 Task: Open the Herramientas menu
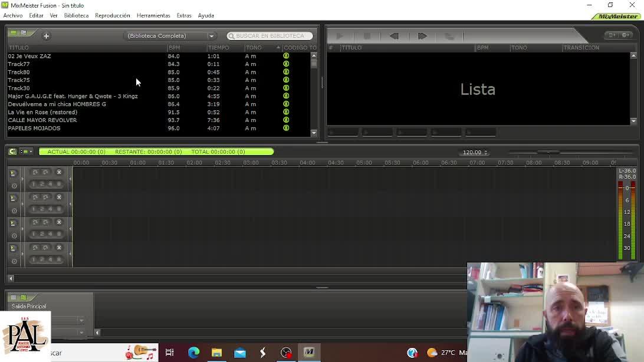click(x=153, y=15)
